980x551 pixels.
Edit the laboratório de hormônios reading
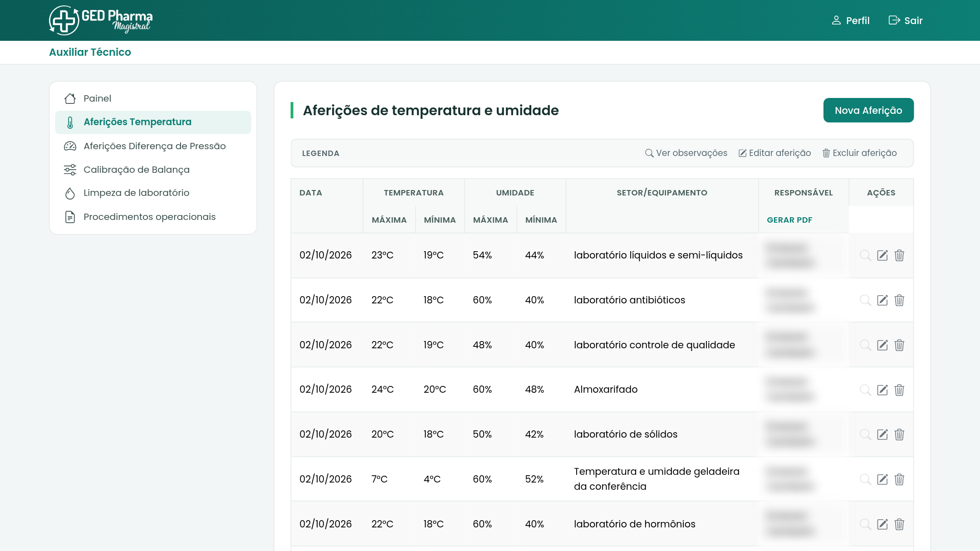click(x=882, y=524)
